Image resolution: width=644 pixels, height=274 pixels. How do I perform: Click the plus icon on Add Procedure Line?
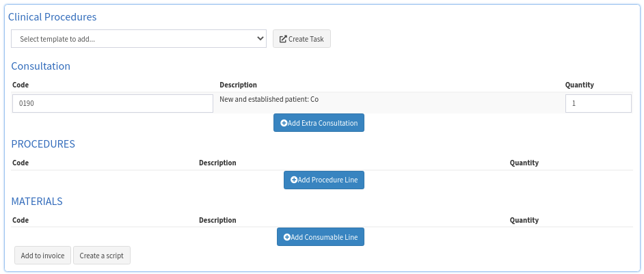[x=294, y=180]
